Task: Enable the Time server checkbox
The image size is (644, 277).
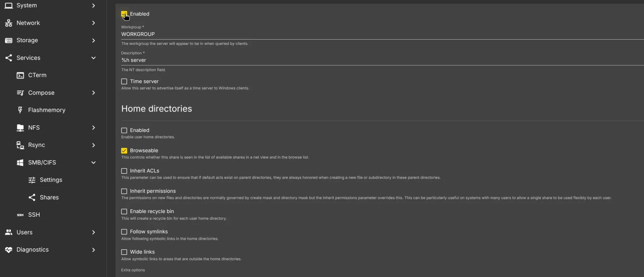Action: click(x=124, y=81)
